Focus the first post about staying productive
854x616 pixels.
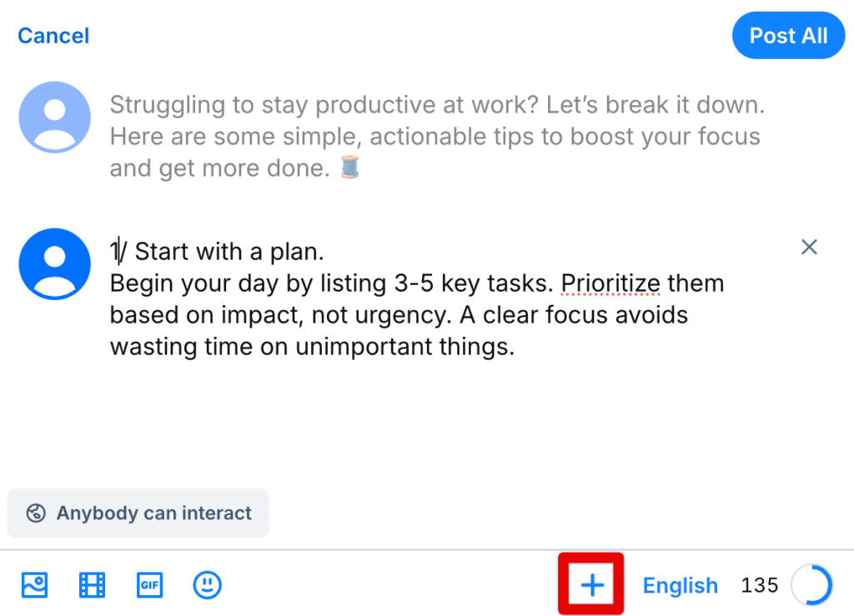[x=437, y=136]
